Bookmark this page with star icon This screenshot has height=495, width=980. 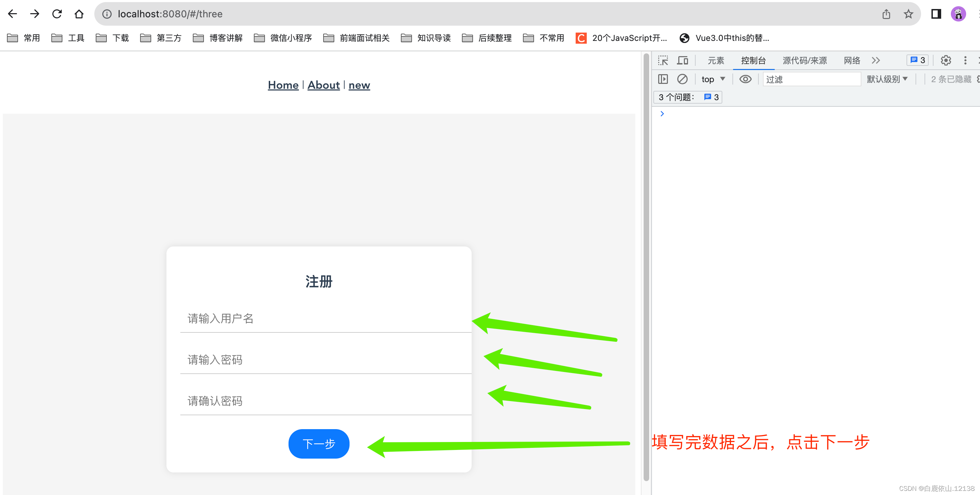908,14
